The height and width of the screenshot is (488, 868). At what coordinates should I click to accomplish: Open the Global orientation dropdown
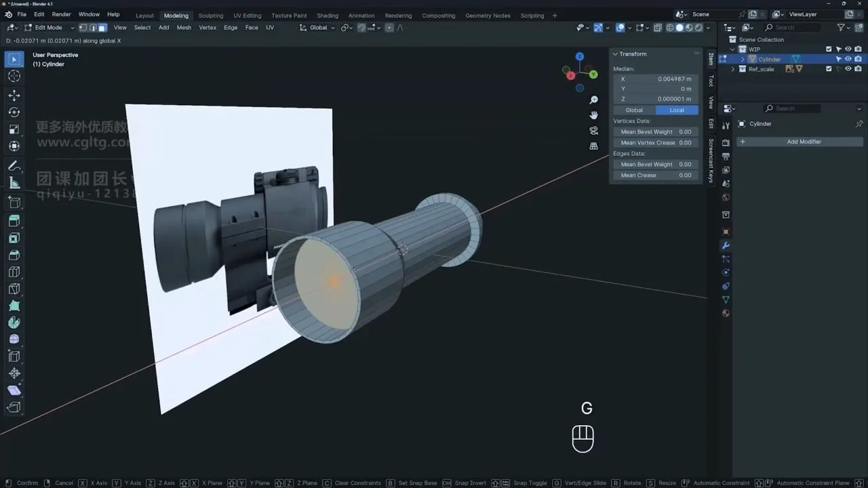coord(317,28)
